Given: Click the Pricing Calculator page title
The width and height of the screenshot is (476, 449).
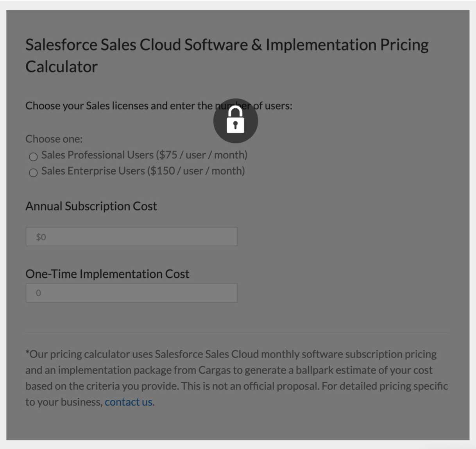Looking at the screenshot, I should click(227, 56).
